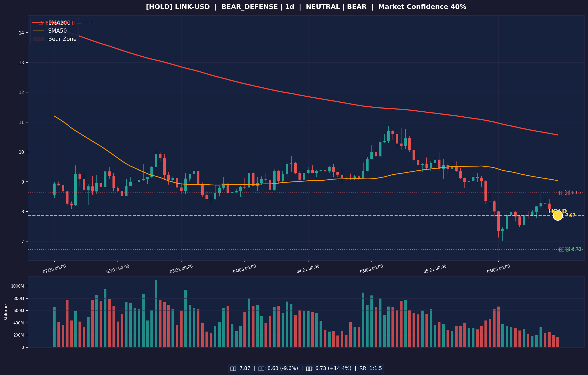Viewport: 588px width, 375px height.
Task: Click the date label "02/20 00:00"
Action: coord(54,269)
